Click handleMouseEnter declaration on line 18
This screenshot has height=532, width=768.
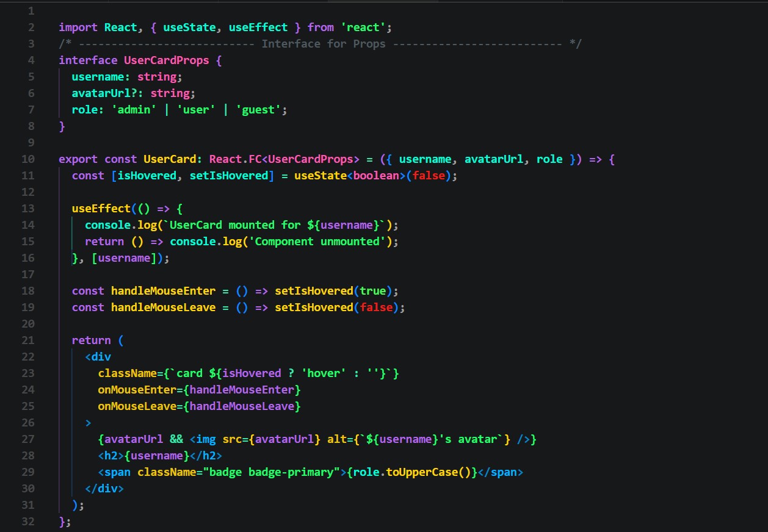164,291
